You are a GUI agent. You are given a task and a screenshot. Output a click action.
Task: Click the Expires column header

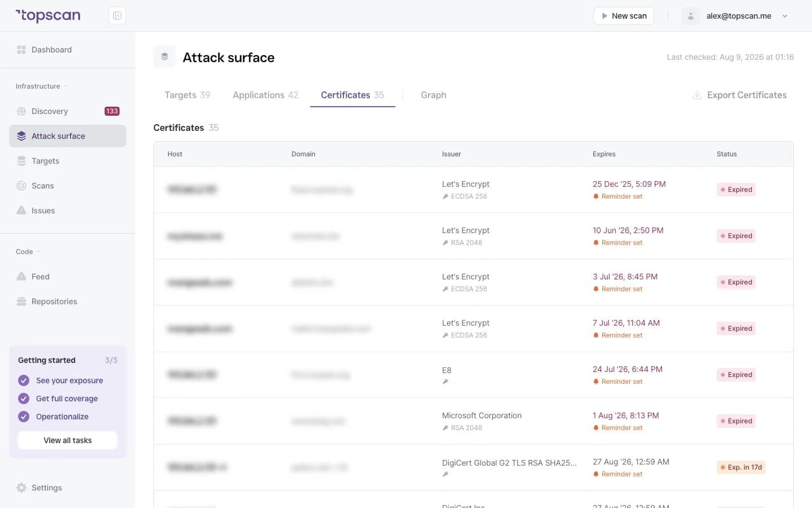[604, 154]
